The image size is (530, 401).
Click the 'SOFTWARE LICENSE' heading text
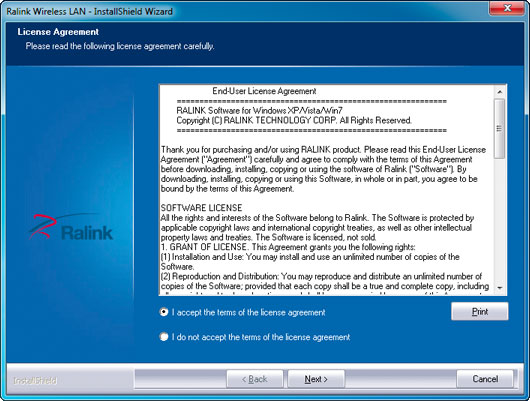click(201, 208)
